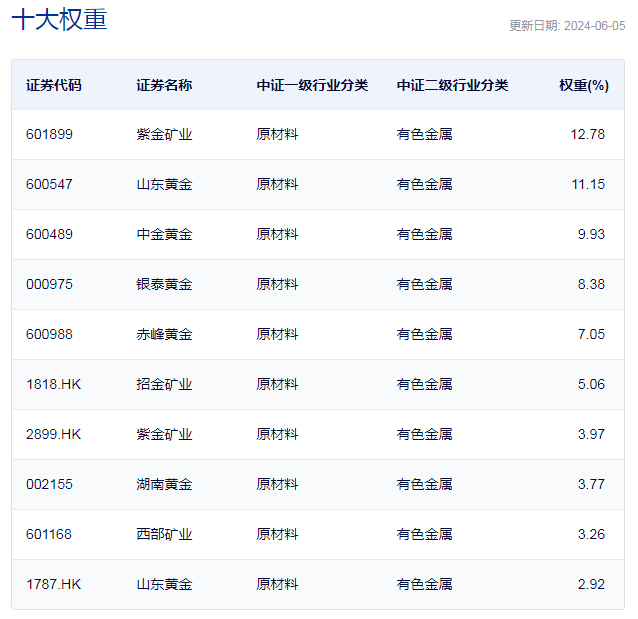This screenshot has width=638, height=619.
Task: Select the 中证一级行业分类 column header
Action: [x=312, y=85]
